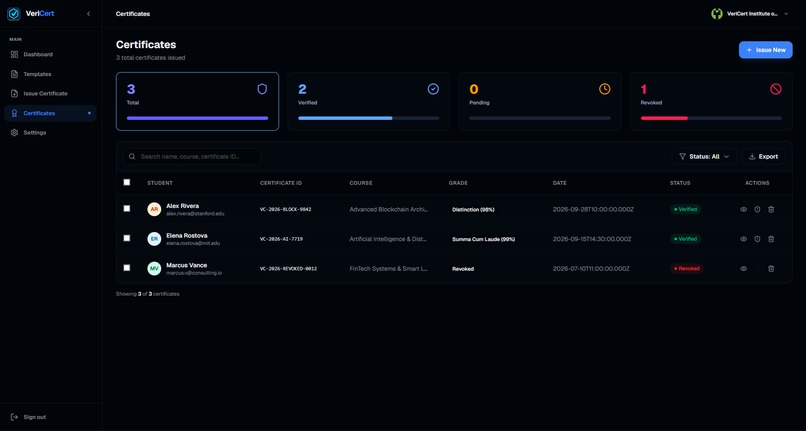Click the Dashboard grid icon
The width and height of the screenshot is (806, 431).
coord(14,55)
